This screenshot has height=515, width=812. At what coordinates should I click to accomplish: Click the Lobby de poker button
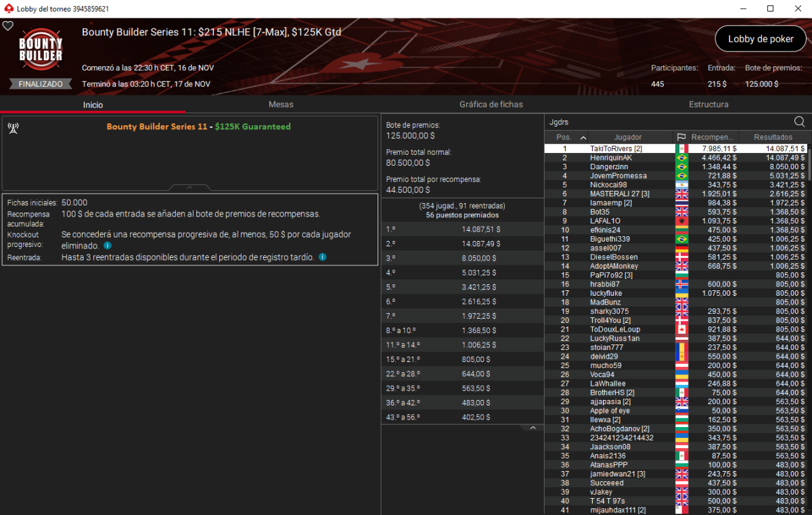(761, 39)
